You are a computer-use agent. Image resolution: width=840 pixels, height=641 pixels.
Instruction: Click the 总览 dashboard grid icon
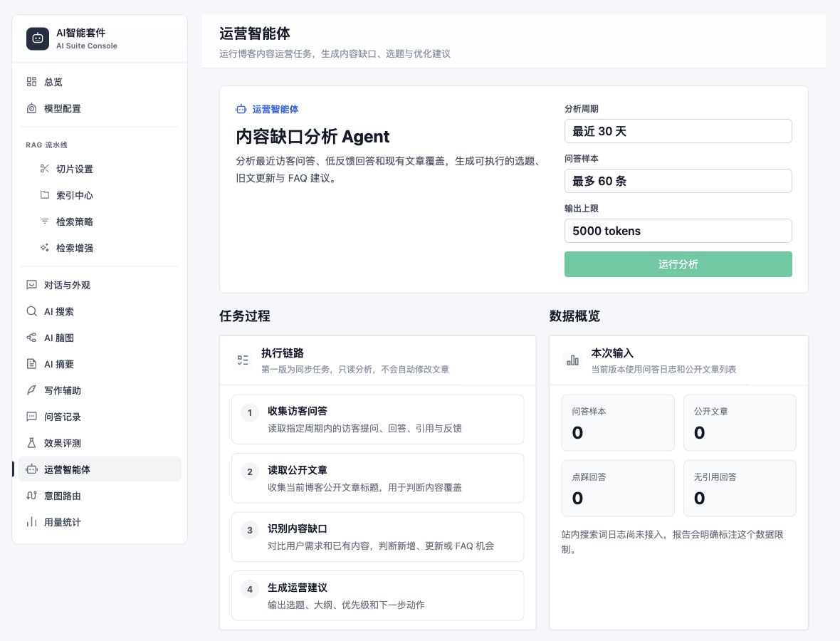[x=31, y=81]
